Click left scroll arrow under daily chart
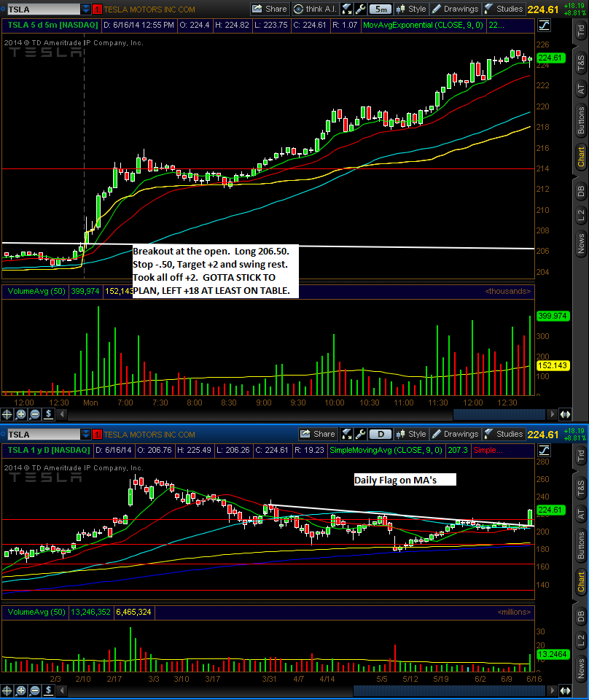This screenshot has height=700, width=589. (62, 691)
